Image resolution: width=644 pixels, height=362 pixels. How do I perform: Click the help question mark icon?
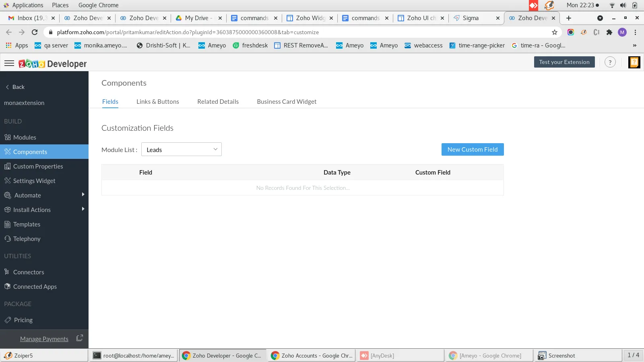pos(610,62)
